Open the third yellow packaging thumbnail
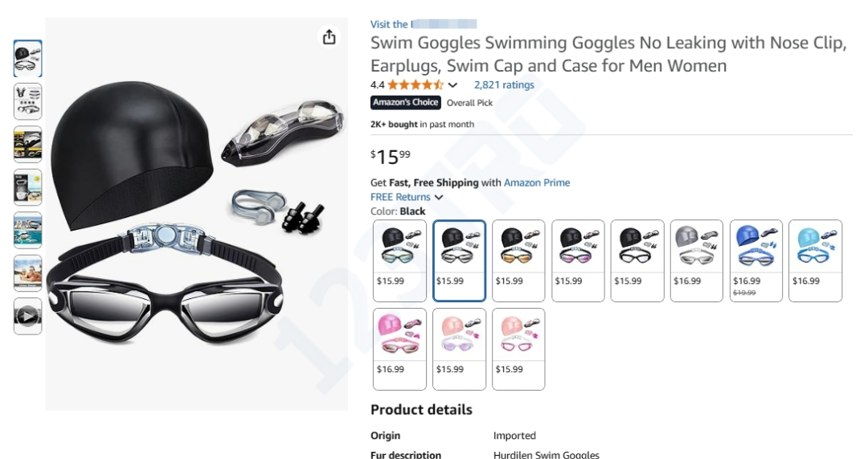Image resolution: width=868 pixels, height=459 pixels. (x=27, y=145)
